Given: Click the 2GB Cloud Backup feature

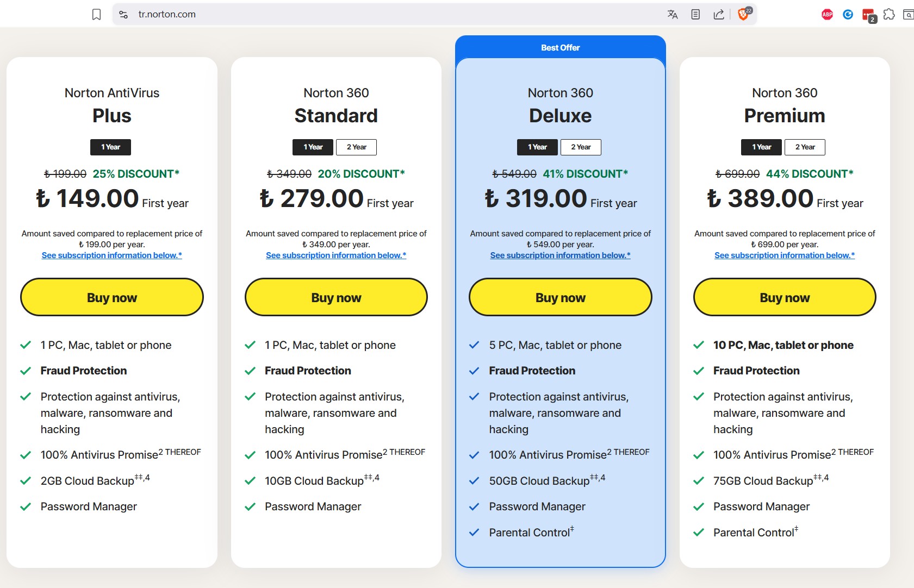Looking at the screenshot, I should pyautogui.click(x=95, y=480).
